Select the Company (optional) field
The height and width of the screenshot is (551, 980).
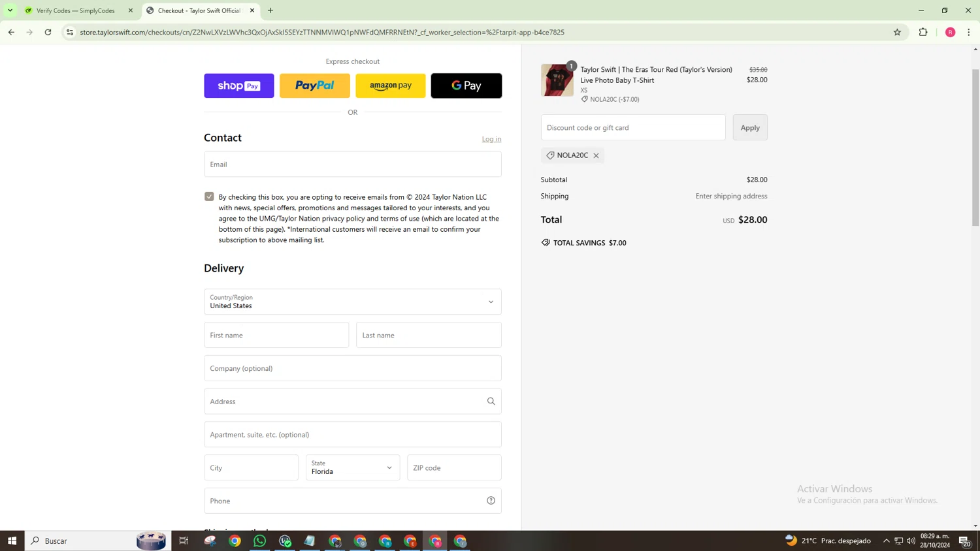click(x=353, y=368)
